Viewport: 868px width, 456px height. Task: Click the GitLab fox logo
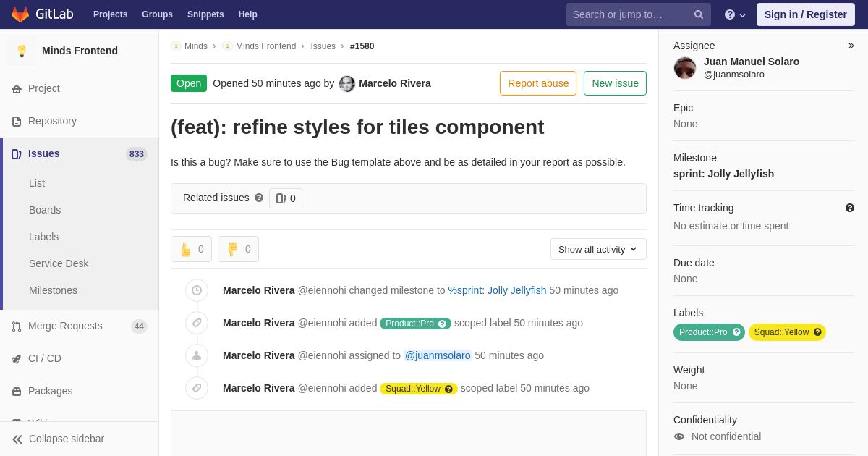[x=20, y=14]
